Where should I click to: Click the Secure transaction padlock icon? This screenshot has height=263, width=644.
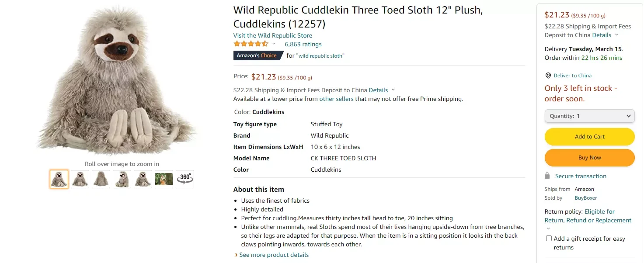[547, 176]
